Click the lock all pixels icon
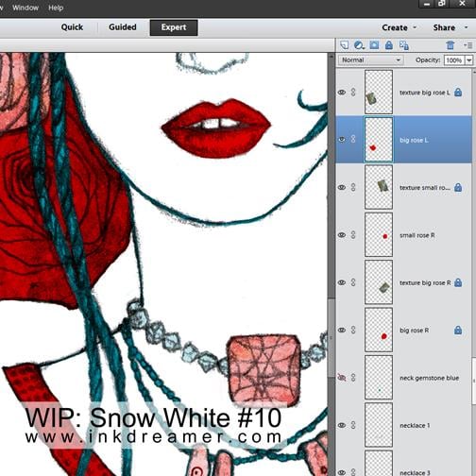This screenshot has height=476, width=476. coord(389,45)
